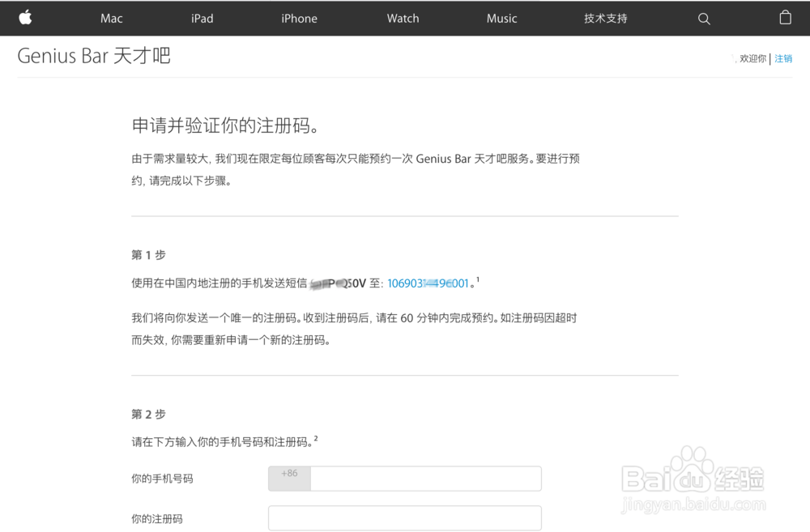Click the 第 2 步 step label
Screen dimensions: 810x532
point(148,415)
